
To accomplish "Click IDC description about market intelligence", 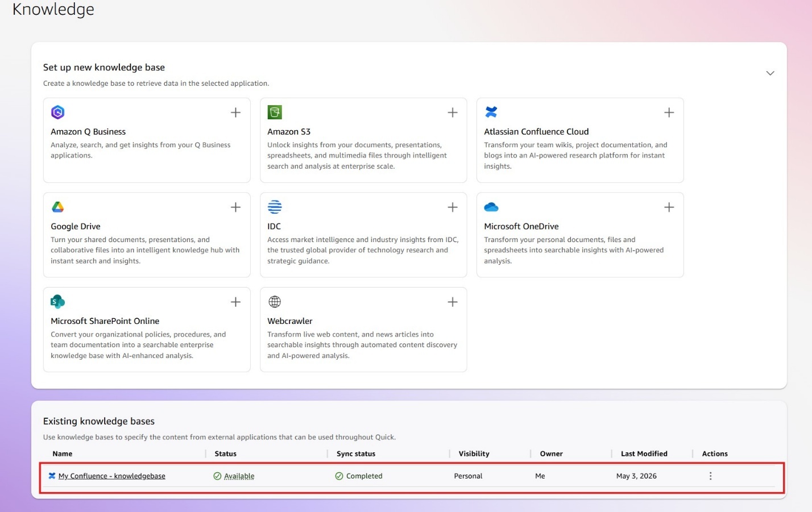I will tap(363, 250).
